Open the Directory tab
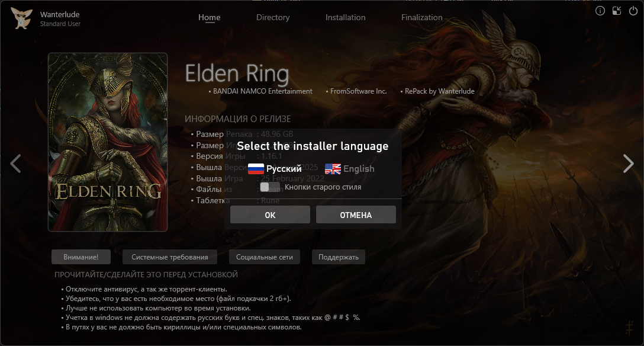This screenshot has height=346, width=644. coord(273,17)
